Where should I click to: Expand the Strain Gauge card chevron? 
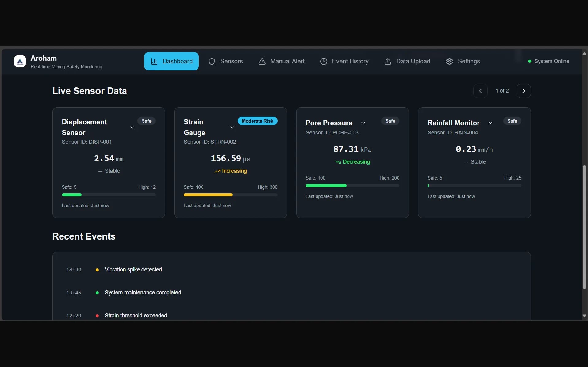tap(232, 127)
